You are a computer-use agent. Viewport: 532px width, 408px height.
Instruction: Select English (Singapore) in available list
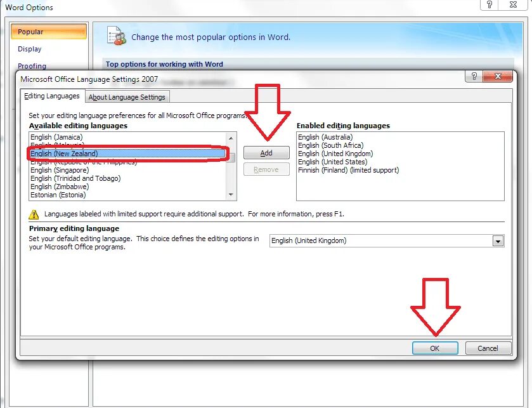pos(127,170)
